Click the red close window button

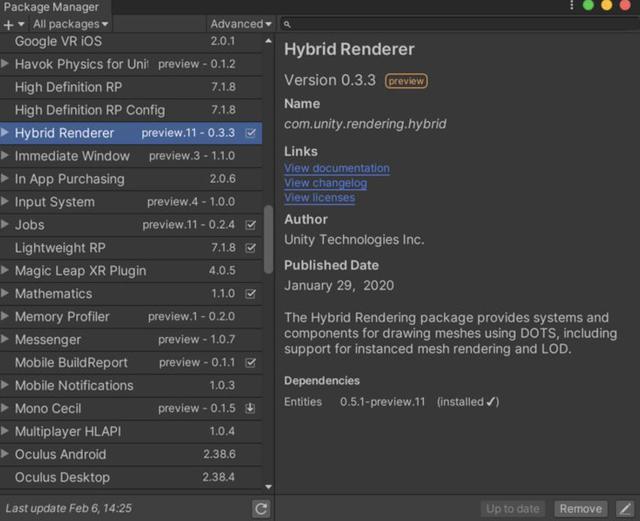[x=625, y=5]
